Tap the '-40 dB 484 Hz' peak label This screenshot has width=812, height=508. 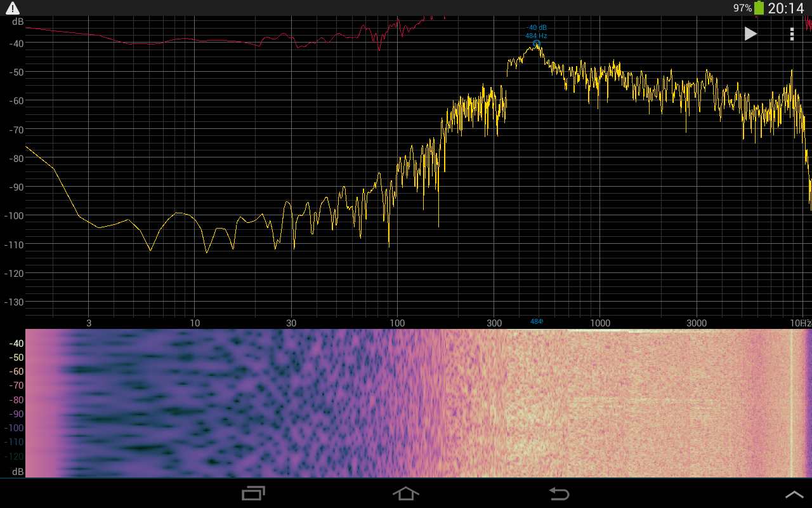(x=536, y=32)
